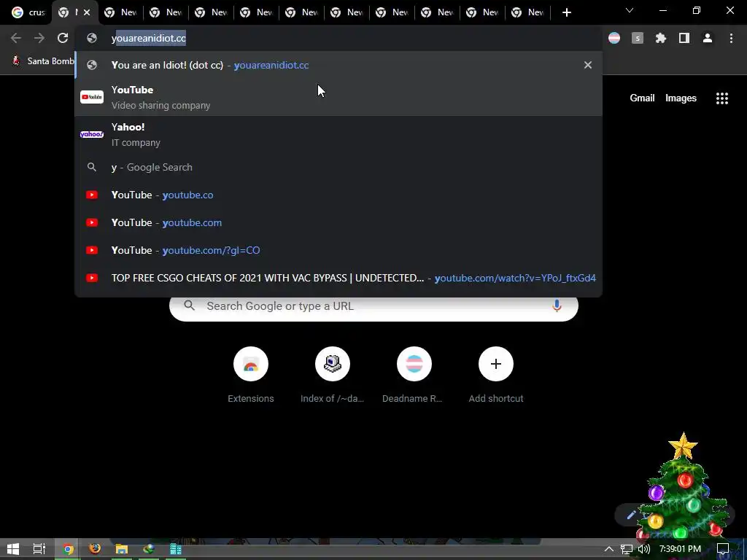Click the gray S extension icon
The image size is (747, 560).
click(638, 38)
